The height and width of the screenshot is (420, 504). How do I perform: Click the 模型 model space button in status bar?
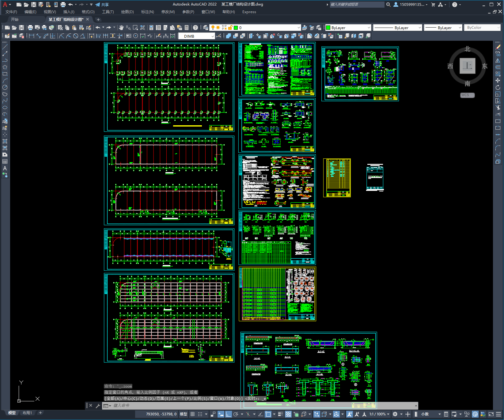[184, 414]
